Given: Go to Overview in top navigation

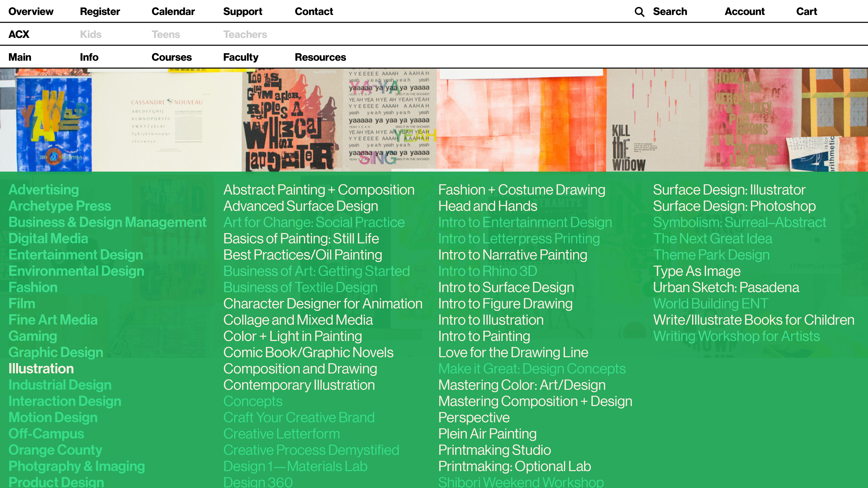Looking at the screenshot, I should coord(31,11).
